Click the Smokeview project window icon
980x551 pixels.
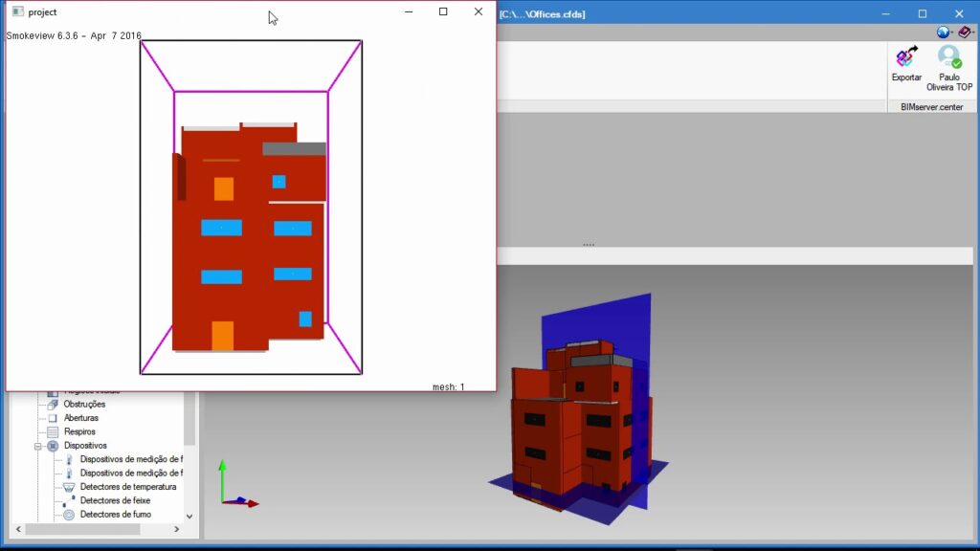pyautogui.click(x=17, y=12)
